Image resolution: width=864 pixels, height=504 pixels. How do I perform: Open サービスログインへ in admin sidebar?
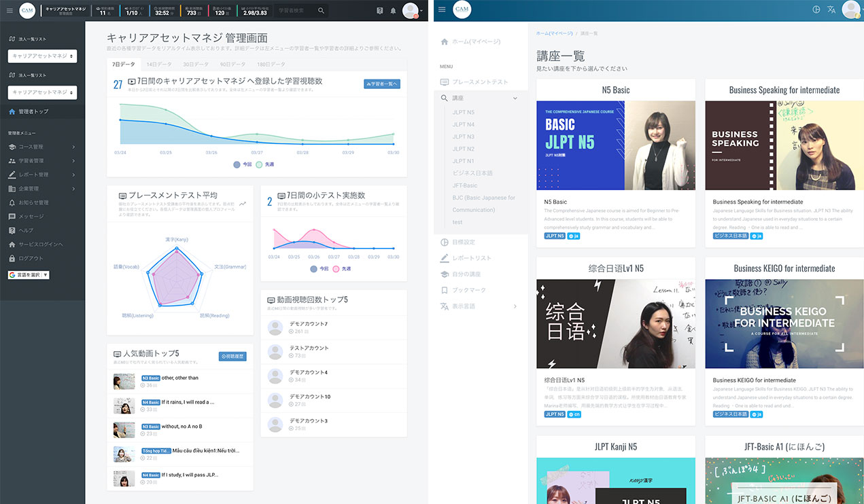(42, 245)
